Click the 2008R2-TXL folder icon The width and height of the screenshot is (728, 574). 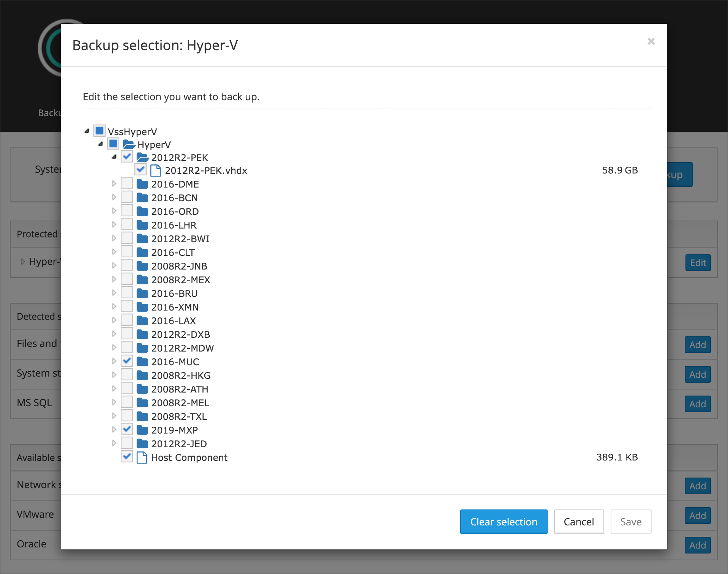point(142,416)
